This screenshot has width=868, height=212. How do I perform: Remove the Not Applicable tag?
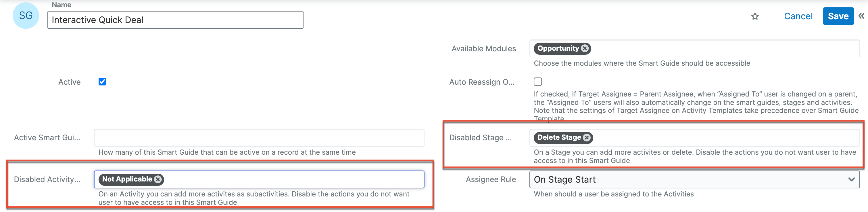[158, 179]
